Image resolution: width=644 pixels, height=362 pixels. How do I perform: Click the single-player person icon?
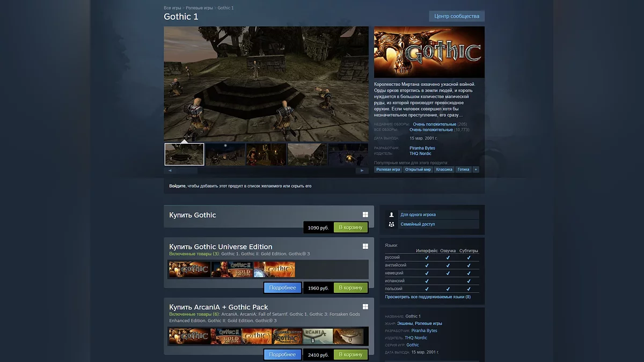click(391, 215)
